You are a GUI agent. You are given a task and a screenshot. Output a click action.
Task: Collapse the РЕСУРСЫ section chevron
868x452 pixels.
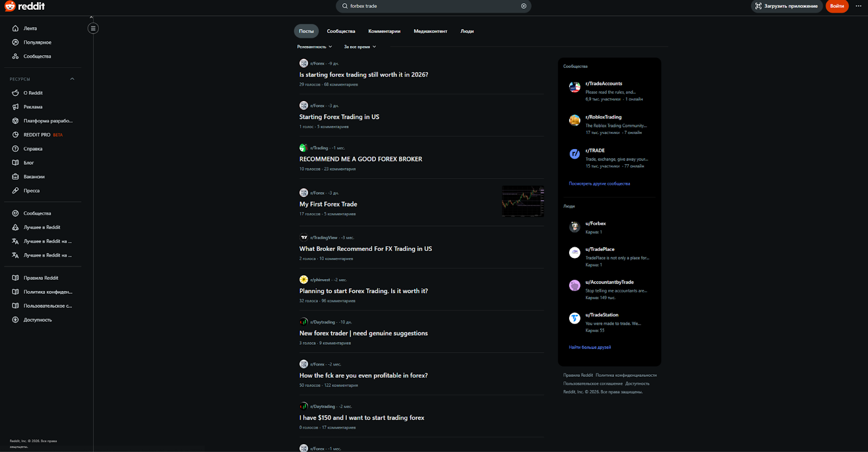click(72, 79)
